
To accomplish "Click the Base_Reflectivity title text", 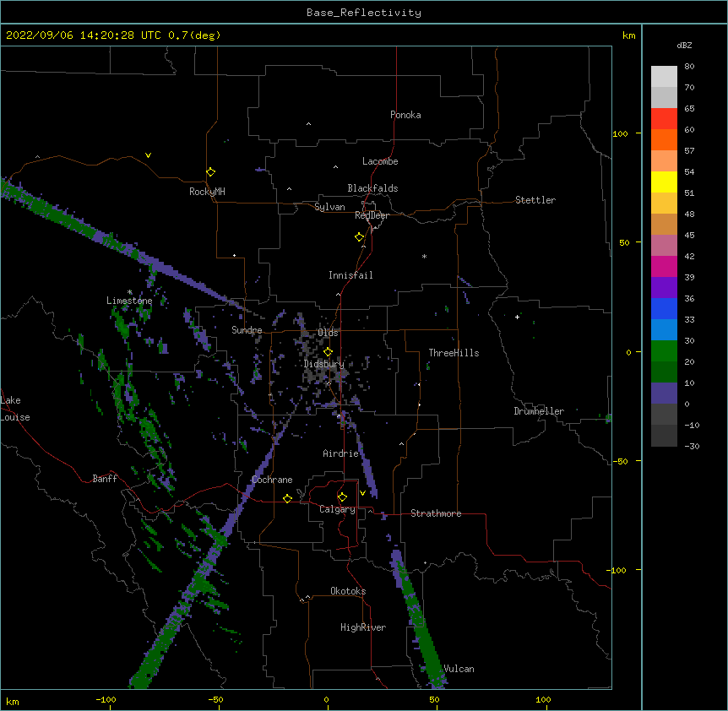I will pos(363,13).
